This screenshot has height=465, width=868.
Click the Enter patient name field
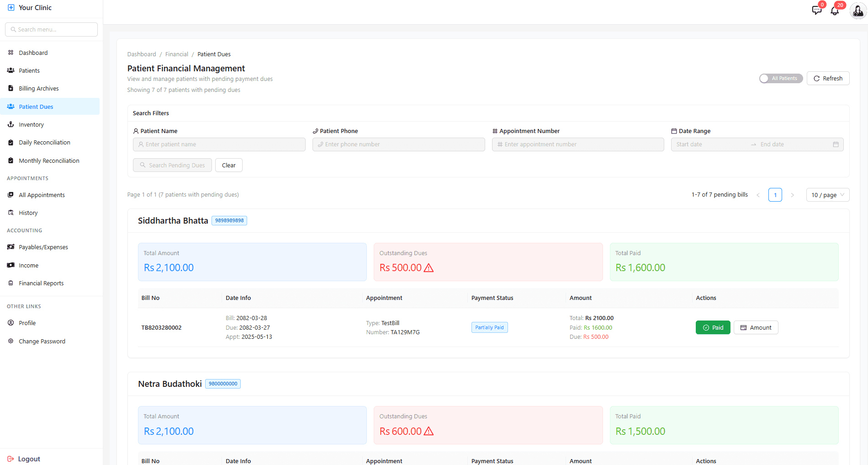pos(219,144)
